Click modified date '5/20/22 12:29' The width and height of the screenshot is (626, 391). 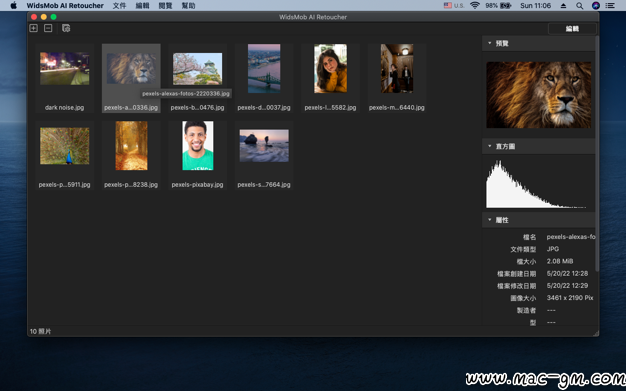[x=567, y=286]
